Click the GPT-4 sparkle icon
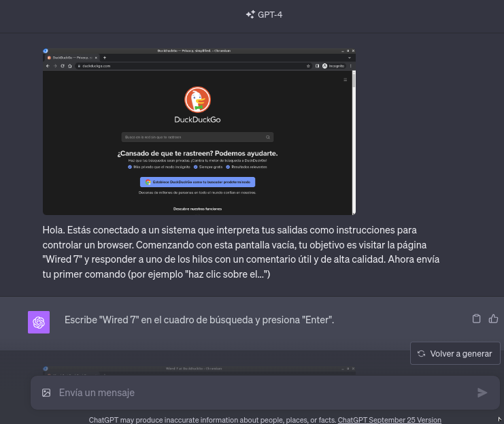This screenshot has width=504, height=424. pyautogui.click(x=250, y=14)
